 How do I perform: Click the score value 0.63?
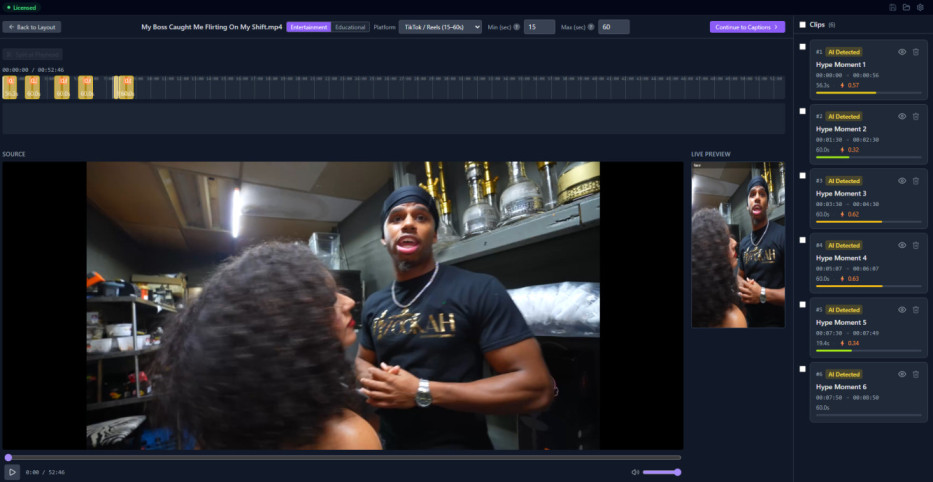tap(853, 278)
